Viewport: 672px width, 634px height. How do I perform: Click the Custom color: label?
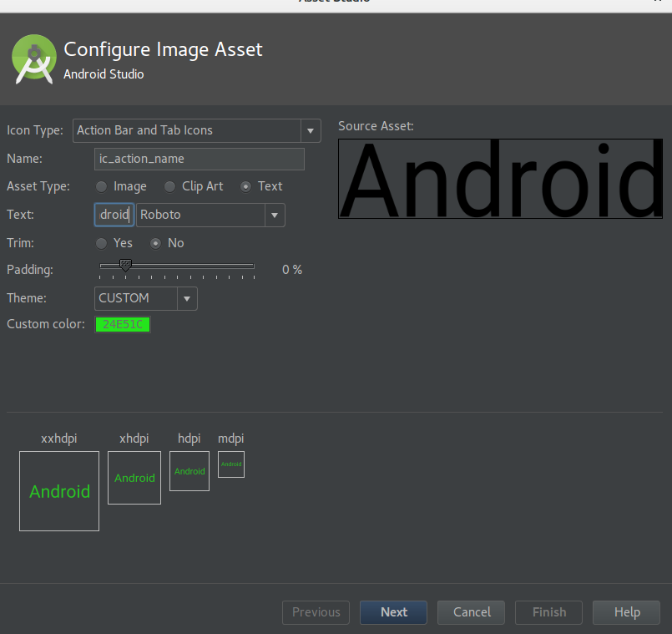[x=46, y=324]
